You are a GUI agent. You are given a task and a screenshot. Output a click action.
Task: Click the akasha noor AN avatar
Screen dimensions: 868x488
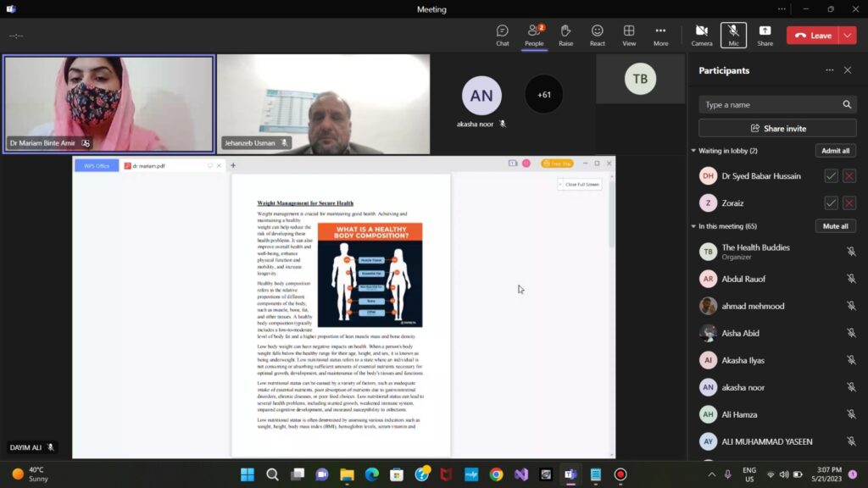[x=481, y=96]
